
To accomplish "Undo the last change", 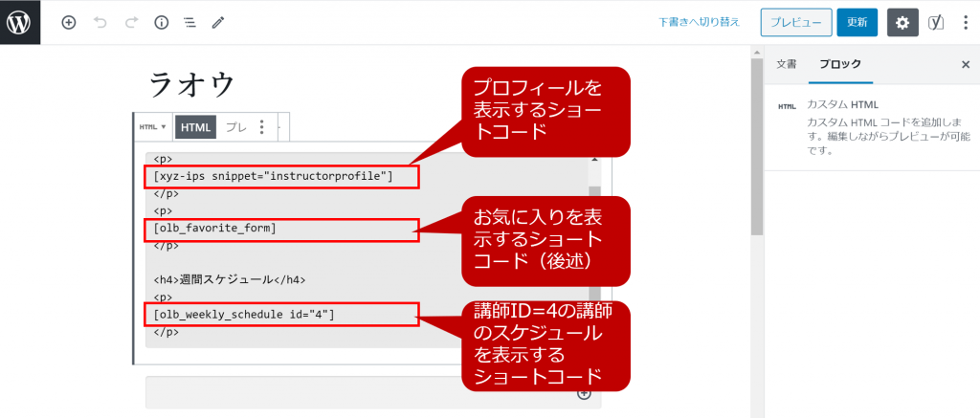I will (100, 23).
